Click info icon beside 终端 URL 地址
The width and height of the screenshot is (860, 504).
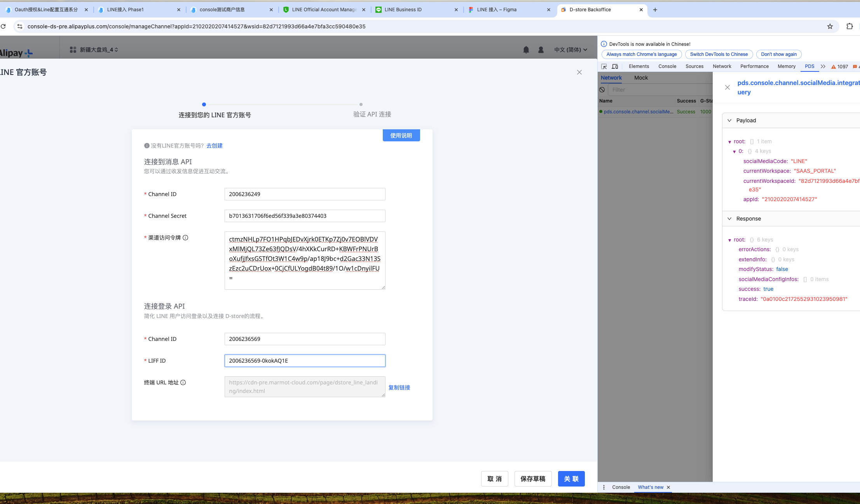(x=183, y=382)
